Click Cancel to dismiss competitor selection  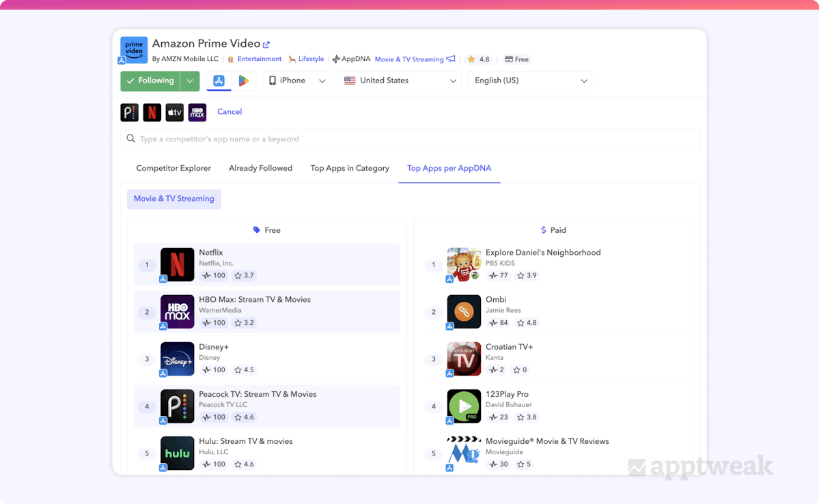click(x=230, y=112)
